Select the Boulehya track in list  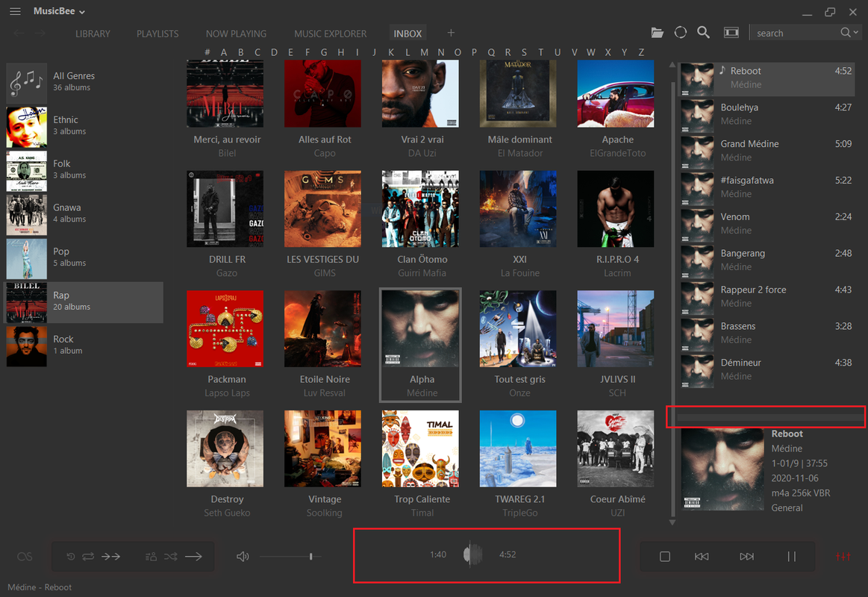coord(767,114)
